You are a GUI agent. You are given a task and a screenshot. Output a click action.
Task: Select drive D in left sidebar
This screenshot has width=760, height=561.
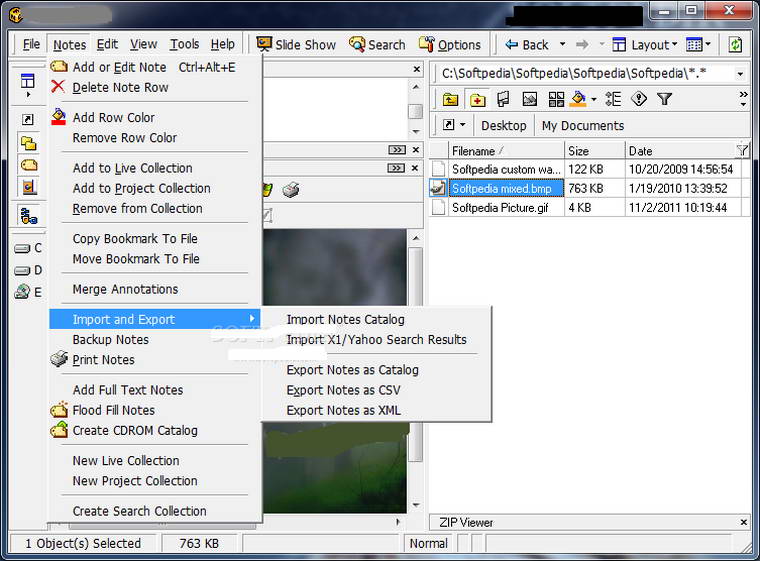point(28,270)
